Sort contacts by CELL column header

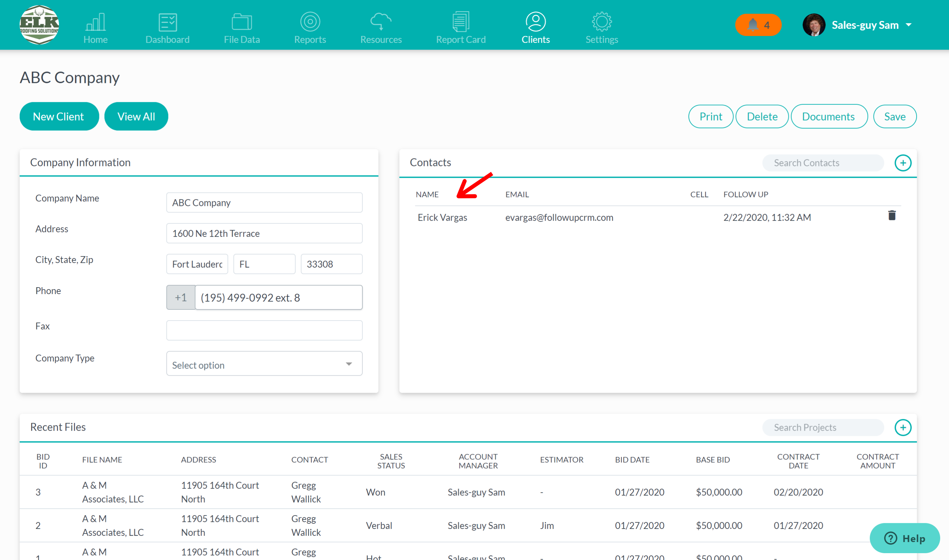[699, 194]
